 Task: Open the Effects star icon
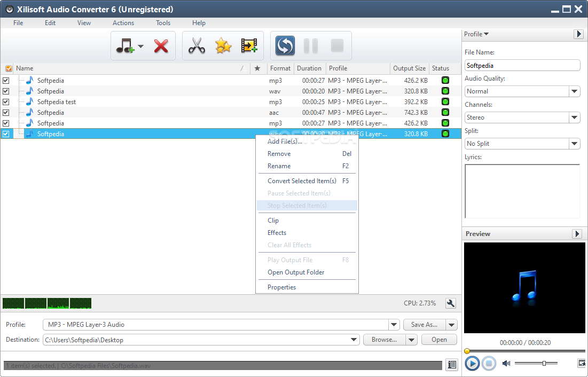(x=223, y=46)
